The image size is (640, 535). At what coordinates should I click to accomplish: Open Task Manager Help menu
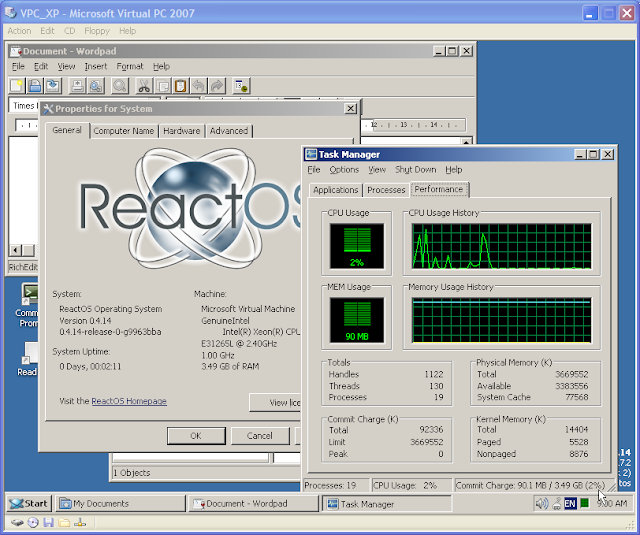coord(453,169)
